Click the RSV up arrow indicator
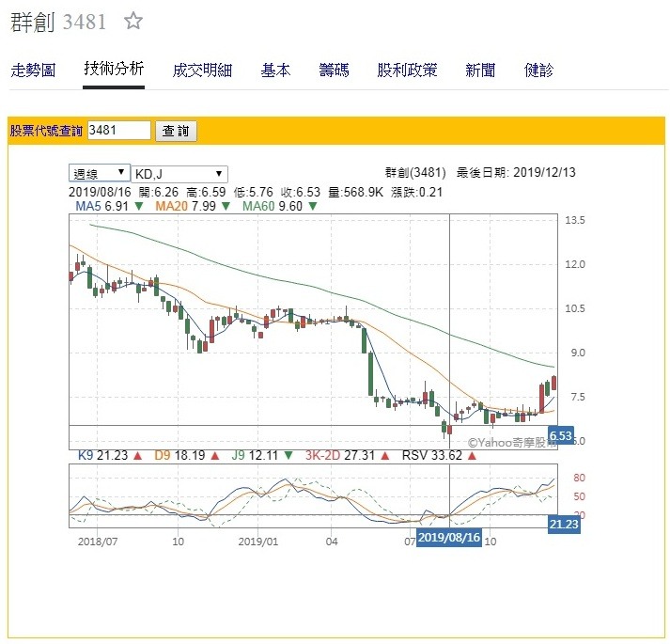Image resolution: width=670 pixels, height=644 pixels. (471, 456)
